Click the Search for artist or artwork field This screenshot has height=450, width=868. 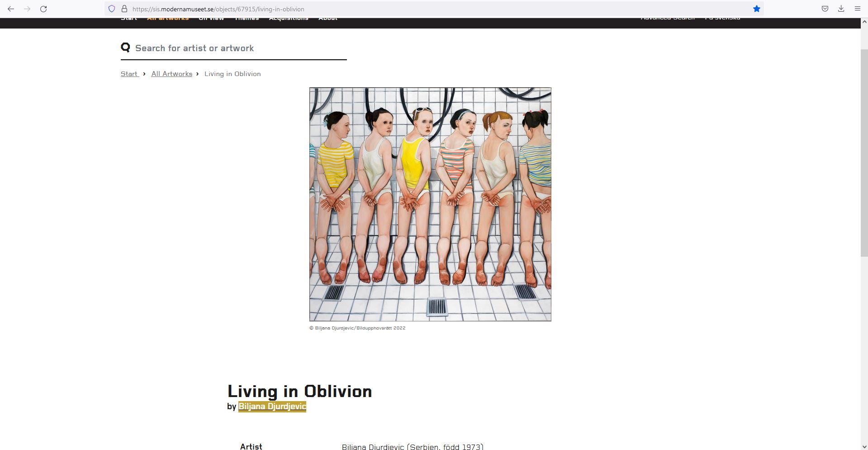233,48
